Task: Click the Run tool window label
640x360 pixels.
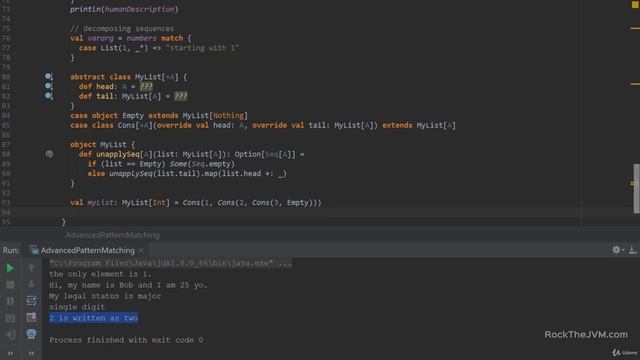Action: coord(11,250)
